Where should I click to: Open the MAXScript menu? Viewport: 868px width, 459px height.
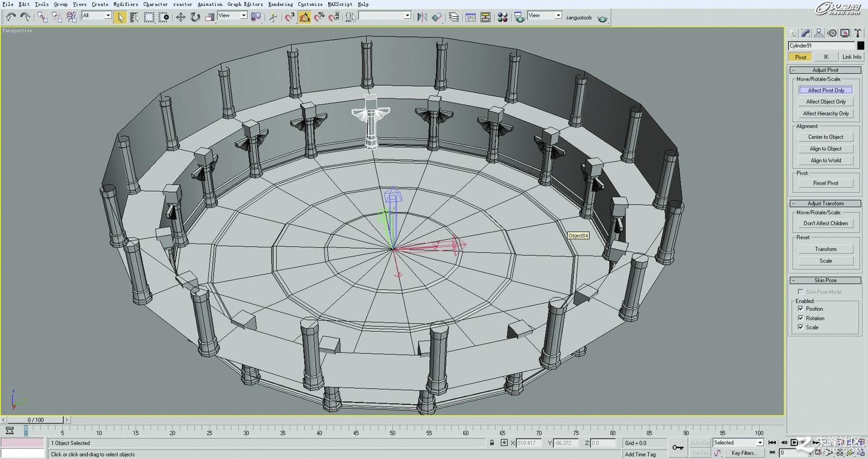pos(340,4)
